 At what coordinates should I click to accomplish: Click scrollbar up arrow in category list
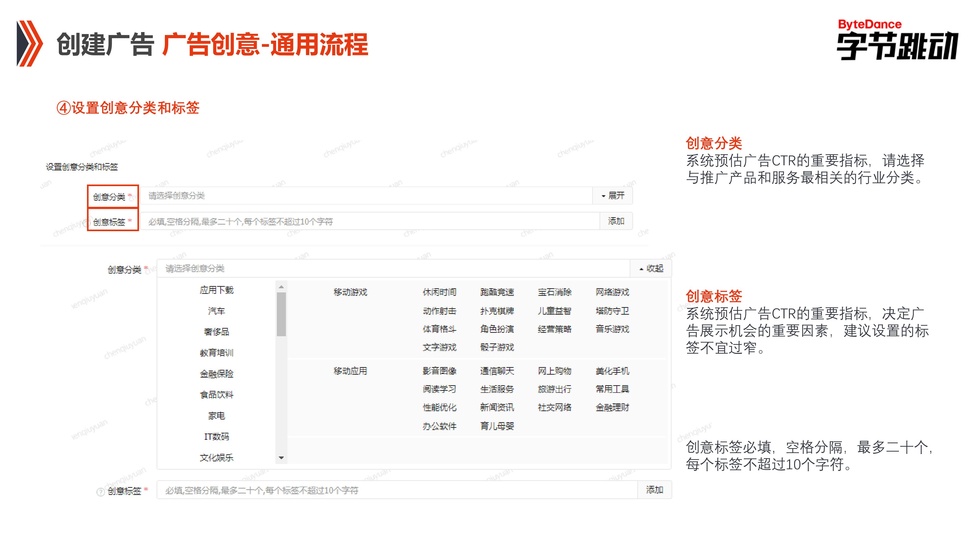pos(281,287)
